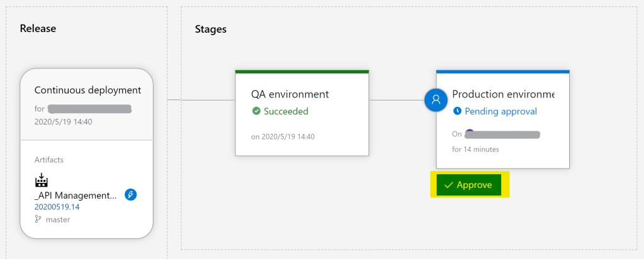The width and height of the screenshot is (644, 259).
Task: Click the Approve button under Production
Action: pyautogui.click(x=469, y=185)
